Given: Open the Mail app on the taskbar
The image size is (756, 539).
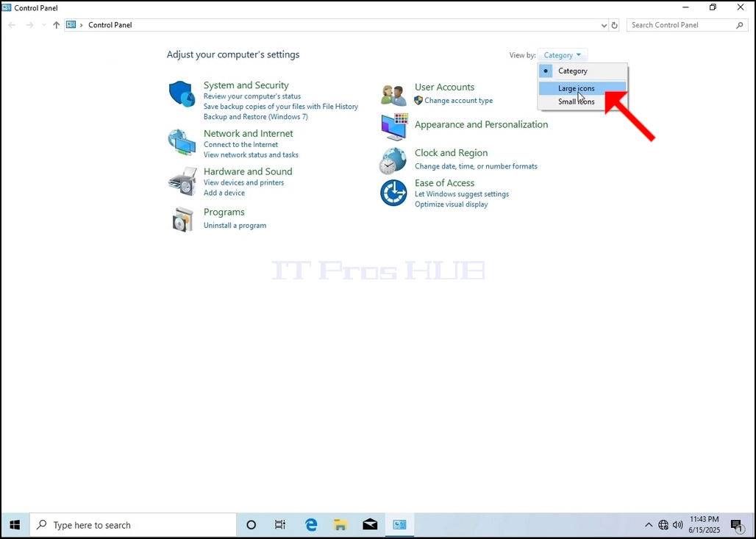Looking at the screenshot, I should (x=371, y=525).
